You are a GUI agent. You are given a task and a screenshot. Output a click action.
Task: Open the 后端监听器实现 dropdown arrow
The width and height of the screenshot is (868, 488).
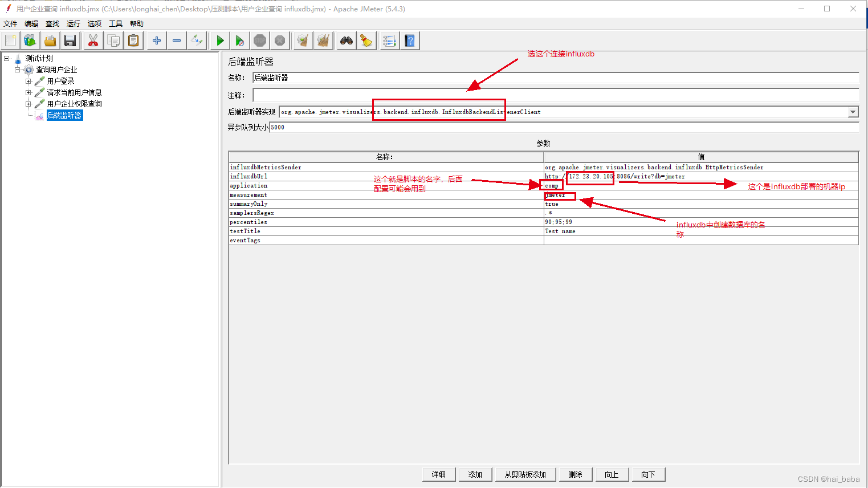click(x=853, y=112)
